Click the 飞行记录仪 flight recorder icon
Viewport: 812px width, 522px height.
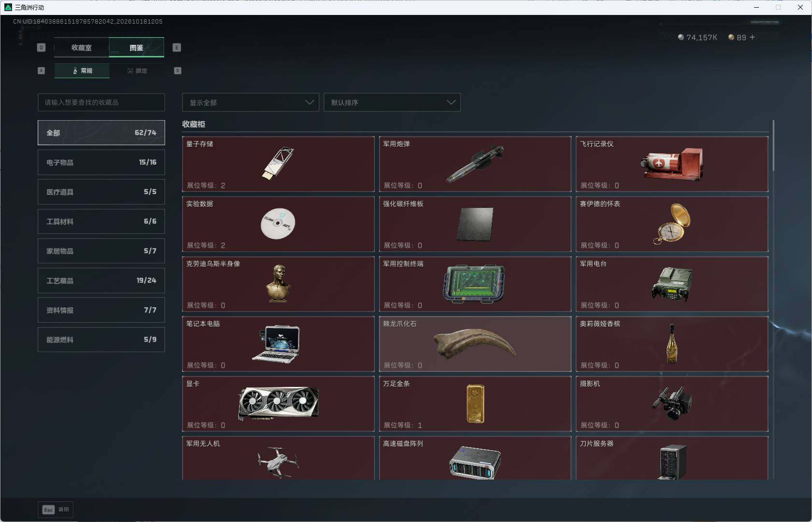pyautogui.click(x=672, y=164)
